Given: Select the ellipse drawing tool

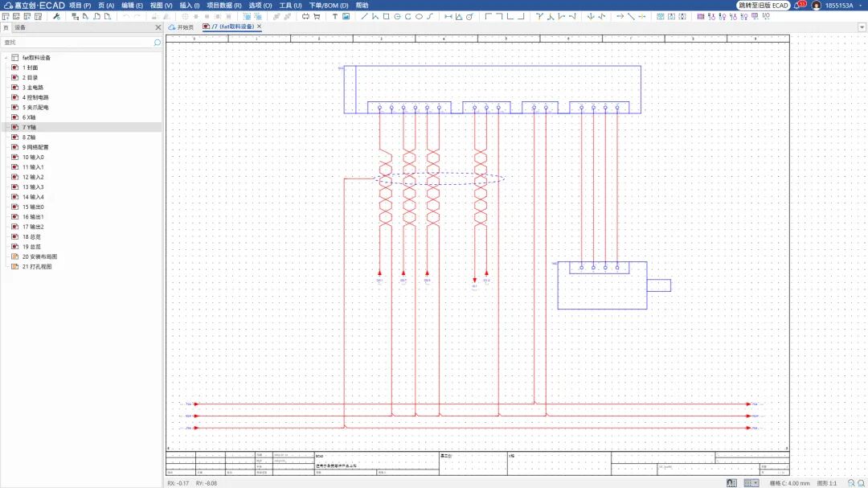Looking at the screenshot, I should (x=419, y=16).
